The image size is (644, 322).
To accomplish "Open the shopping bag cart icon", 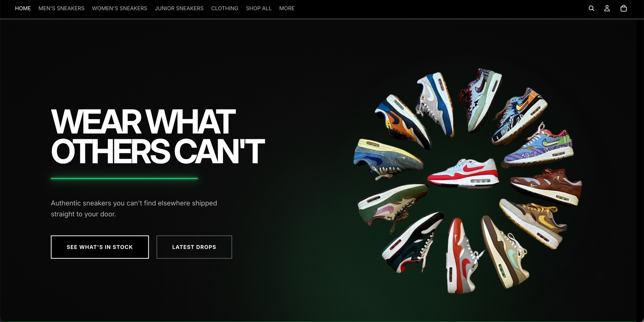I will click(623, 8).
